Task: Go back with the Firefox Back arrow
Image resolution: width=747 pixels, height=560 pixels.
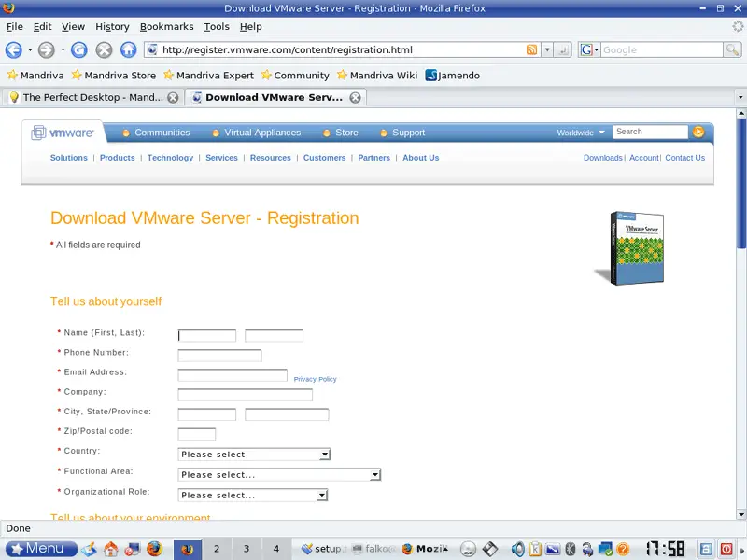Action: (13, 49)
